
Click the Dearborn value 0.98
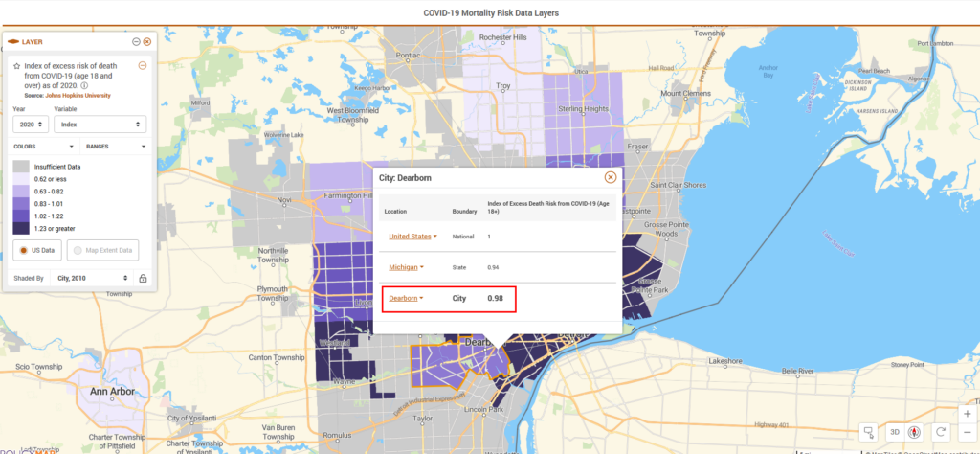[496, 298]
